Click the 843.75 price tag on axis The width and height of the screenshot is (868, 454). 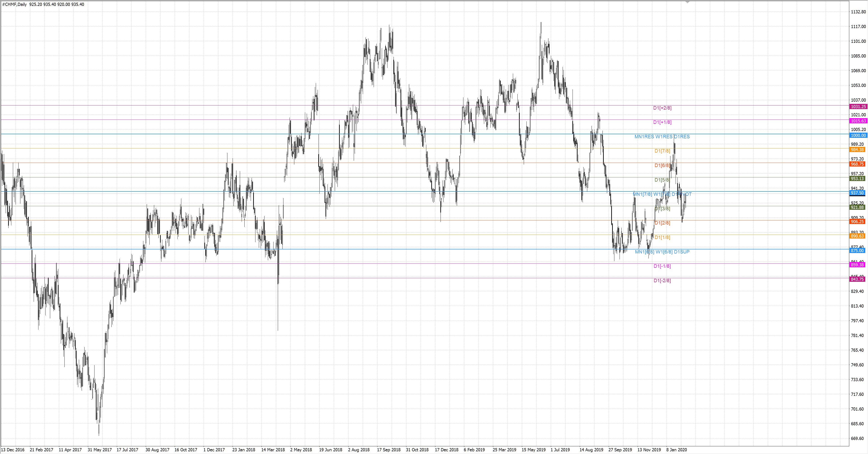coord(858,279)
